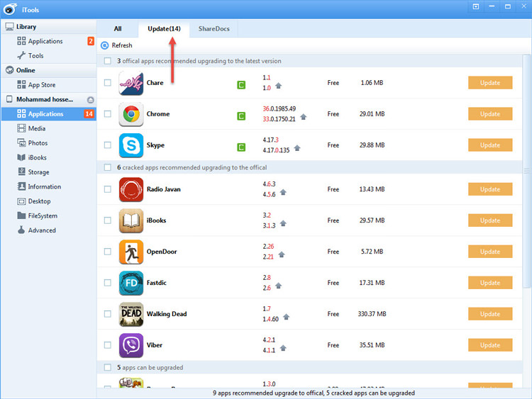Viewport: 532px width, 399px height.
Task: Open FileSystem in the sidebar
Action: (x=43, y=215)
